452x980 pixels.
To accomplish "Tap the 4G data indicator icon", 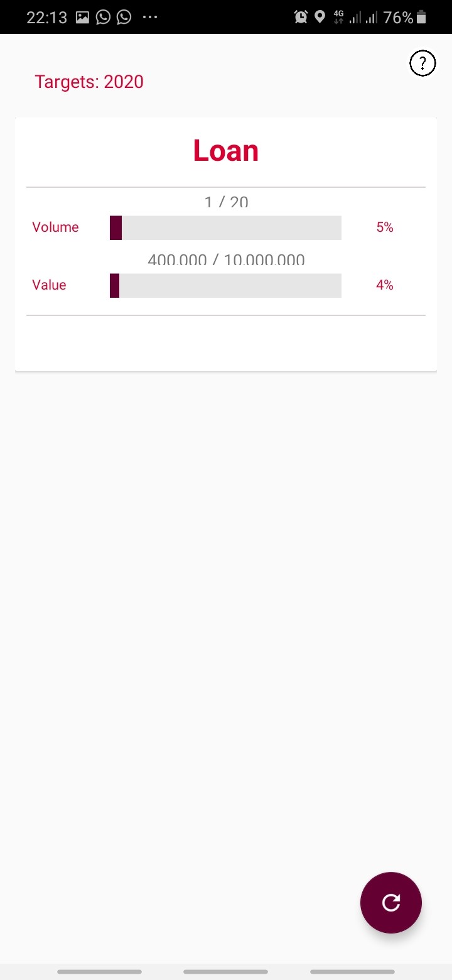I will 339,17.
